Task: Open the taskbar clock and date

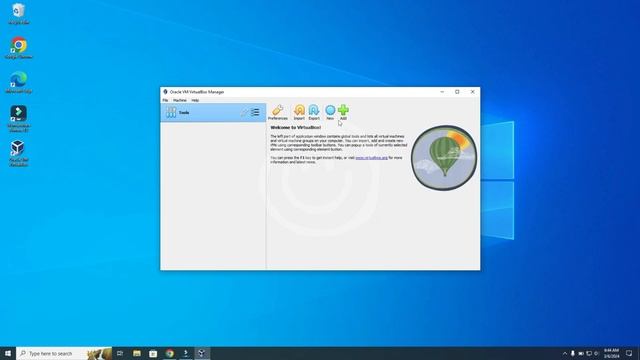Action: pyautogui.click(x=611, y=353)
